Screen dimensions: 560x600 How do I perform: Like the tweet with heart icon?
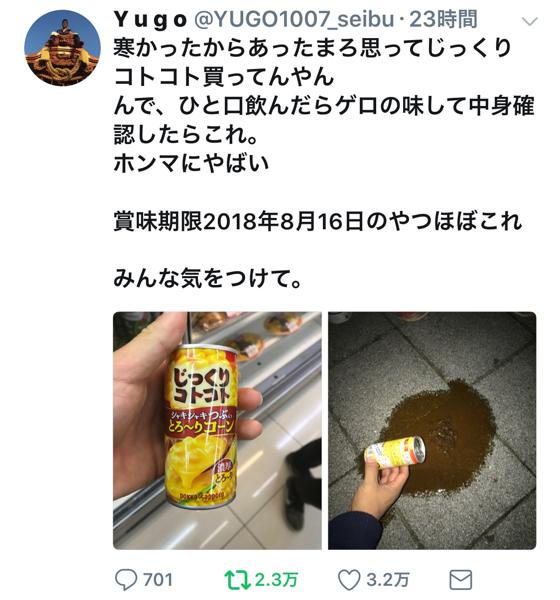pos(349,579)
